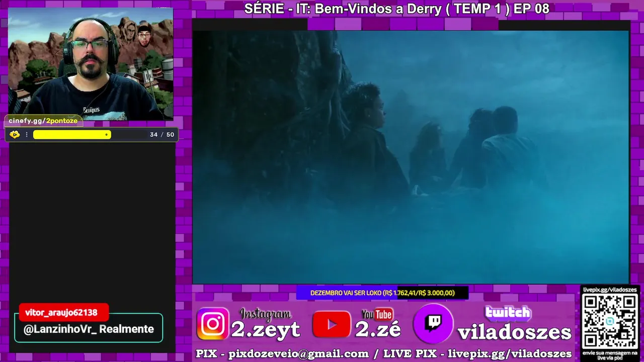Click the '2.zeyt' Instagram handle
Image resolution: width=644 pixels, height=362 pixels.
tap(266, 330)
